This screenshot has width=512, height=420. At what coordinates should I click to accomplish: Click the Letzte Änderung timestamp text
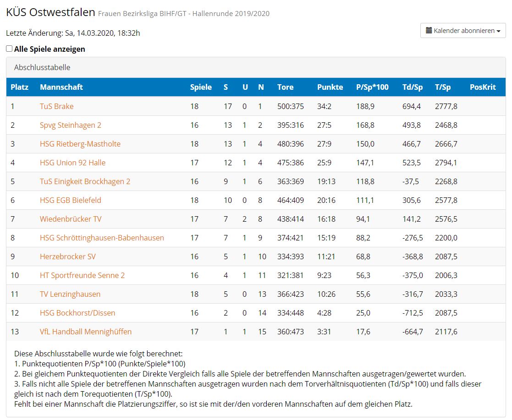click(73, 33)
